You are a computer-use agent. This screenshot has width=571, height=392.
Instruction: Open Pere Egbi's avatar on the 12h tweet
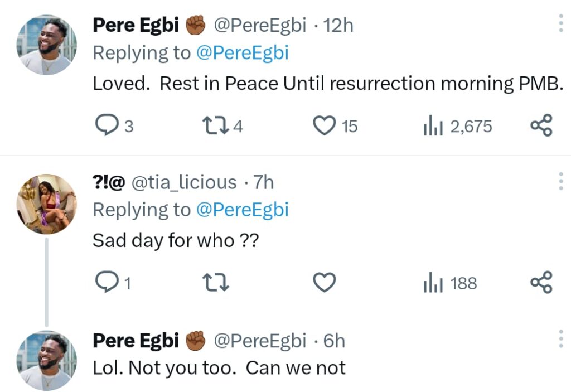(47, 45)
